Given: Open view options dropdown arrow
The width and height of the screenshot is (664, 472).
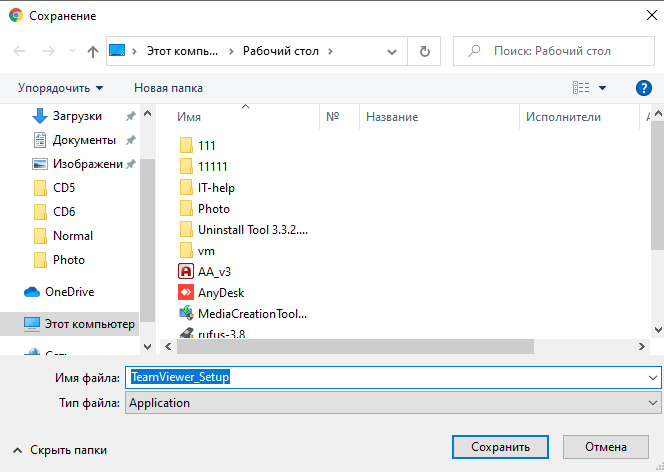Looking at the screenshot, I should pyautogui.click(x=602, y=88).
